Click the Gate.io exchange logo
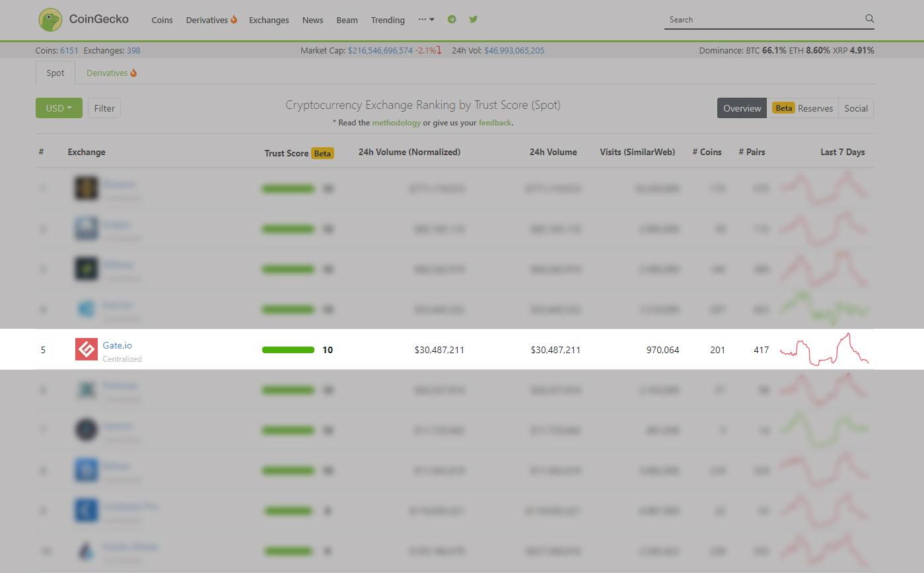This screenshot has width=924, height=573. (87, 349)
